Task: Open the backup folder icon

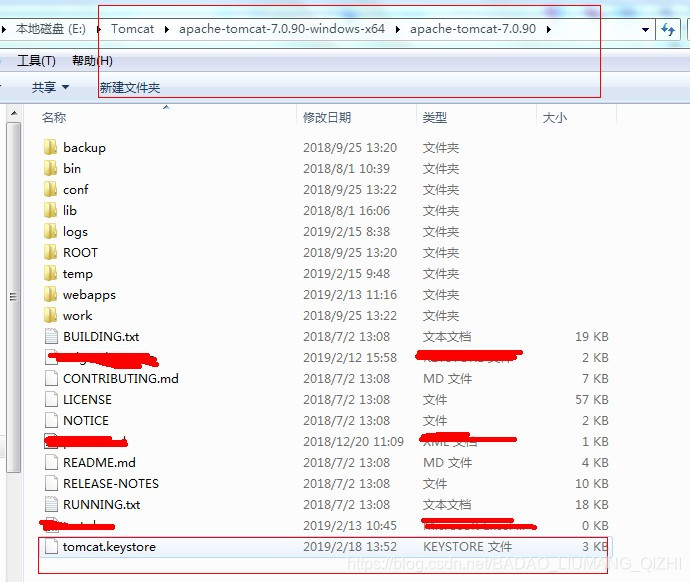Action: click(51, 147)
